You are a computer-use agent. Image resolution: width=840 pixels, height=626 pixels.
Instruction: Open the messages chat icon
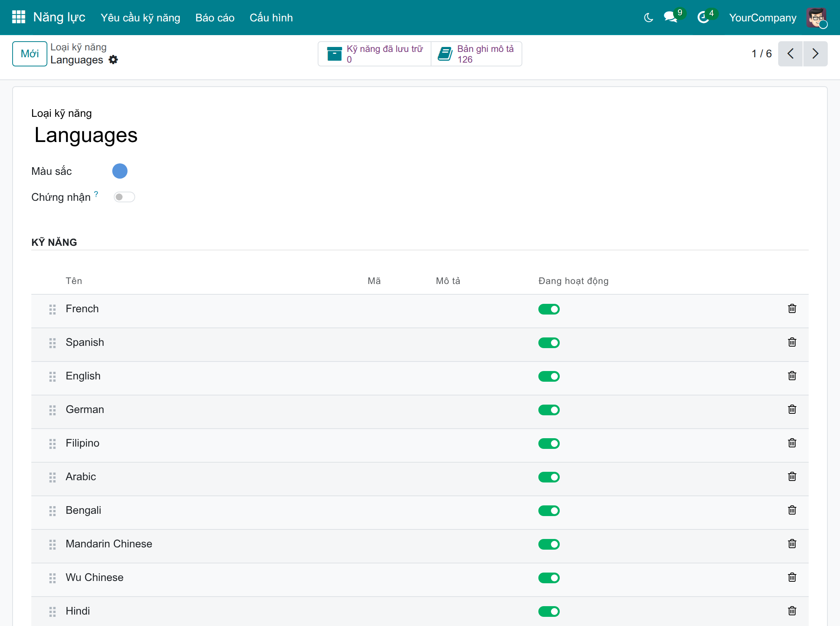pyautogui.click(x=670, y=17)
